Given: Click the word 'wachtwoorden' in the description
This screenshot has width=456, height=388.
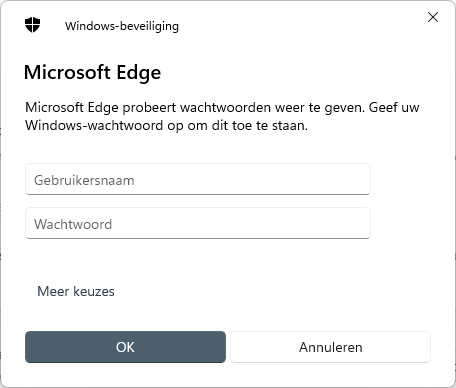Looking at the screenshot, I should click(225, 107).
